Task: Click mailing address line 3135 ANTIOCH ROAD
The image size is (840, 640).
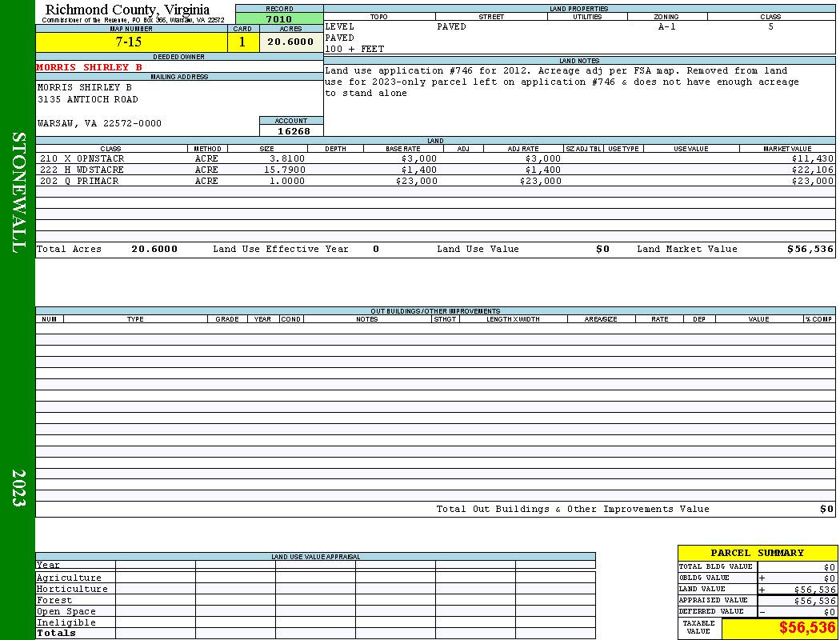Action: (x=87, y=100)
